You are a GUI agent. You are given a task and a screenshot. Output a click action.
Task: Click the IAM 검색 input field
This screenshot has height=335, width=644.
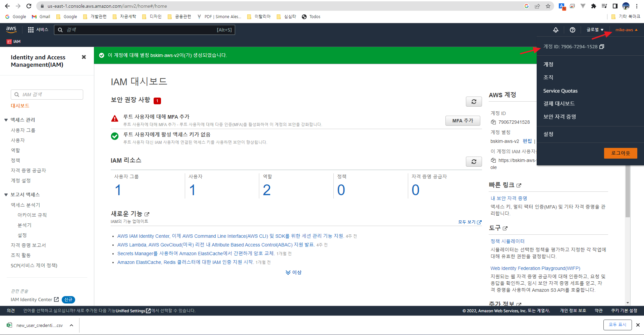pyautogui.click(x=47, y=95)
